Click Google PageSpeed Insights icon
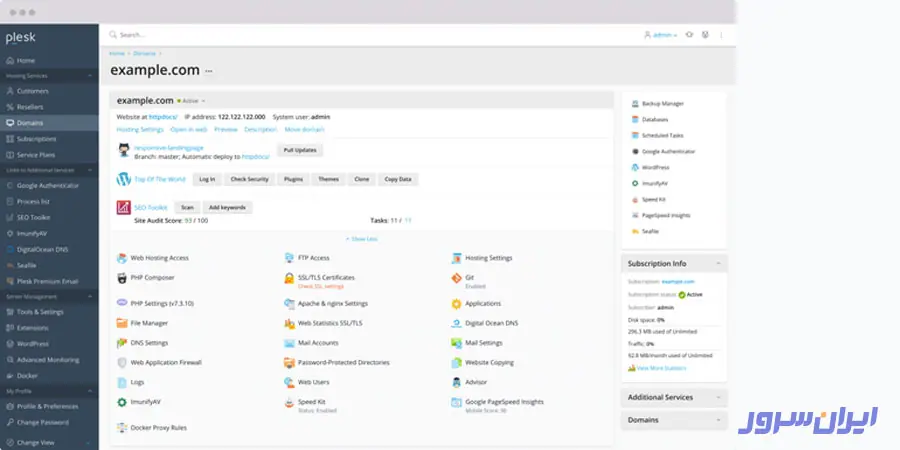The width and height of the screenshot is (900, 450). point(456,403)
